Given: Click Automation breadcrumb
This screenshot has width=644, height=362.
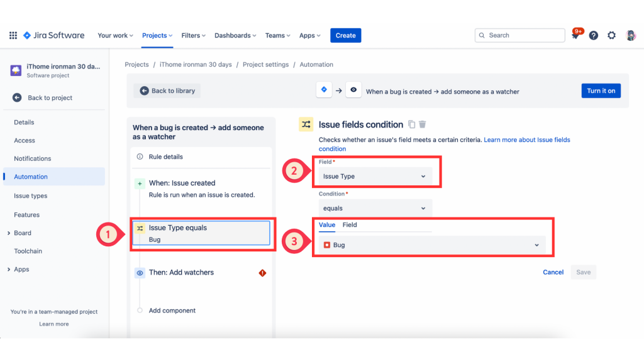Looking at the screenshot, I should coord(316,65).
